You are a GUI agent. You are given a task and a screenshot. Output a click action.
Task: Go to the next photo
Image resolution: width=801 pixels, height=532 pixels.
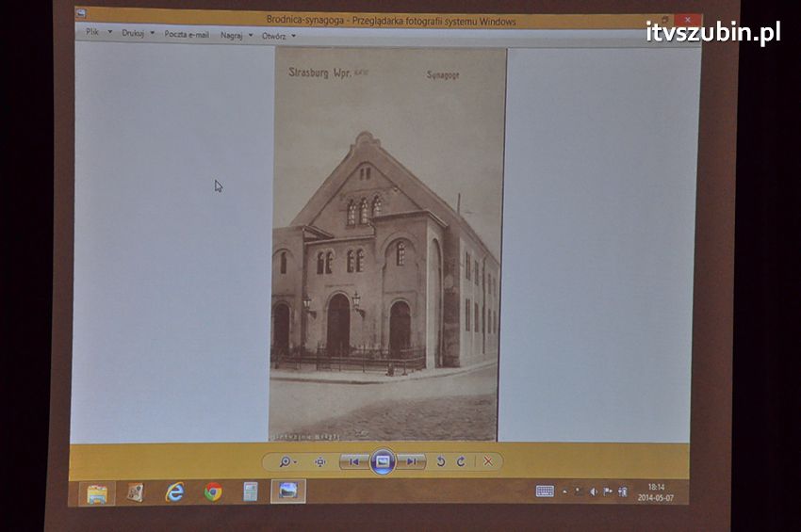[411, 461]
